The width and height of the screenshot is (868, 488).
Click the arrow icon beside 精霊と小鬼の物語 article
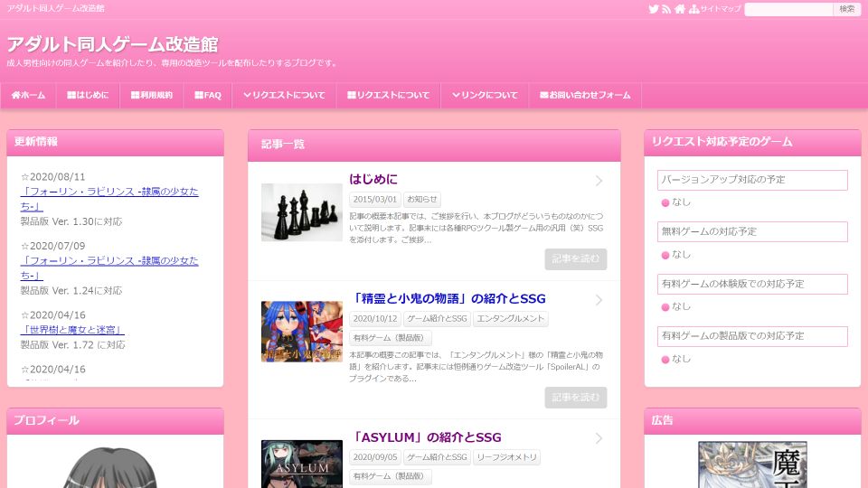pyautogui.click(x=599, y=300)
